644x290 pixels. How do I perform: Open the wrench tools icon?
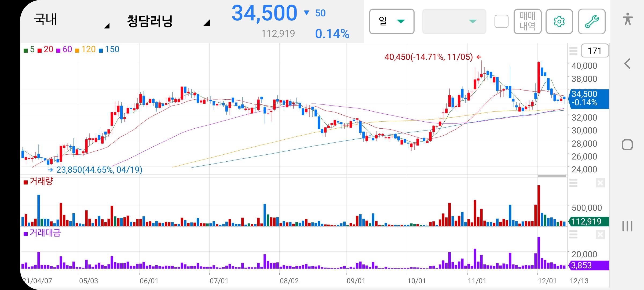592,21
